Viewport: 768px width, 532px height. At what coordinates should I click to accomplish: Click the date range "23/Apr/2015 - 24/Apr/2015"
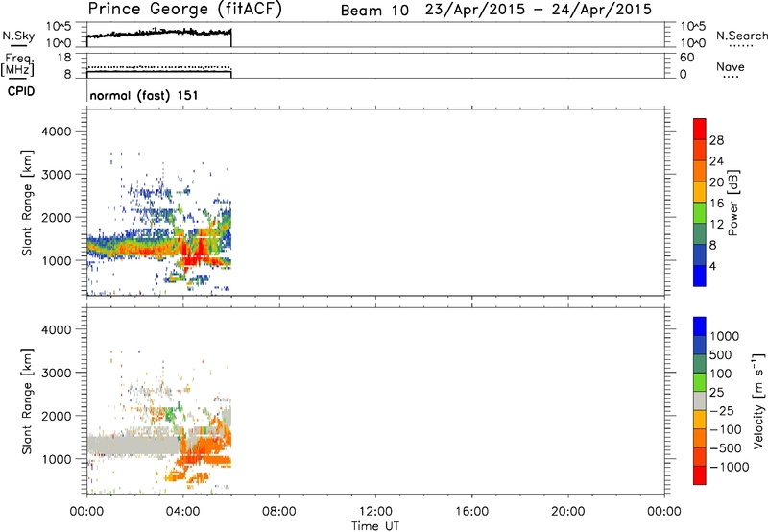(x=538, y=10)
